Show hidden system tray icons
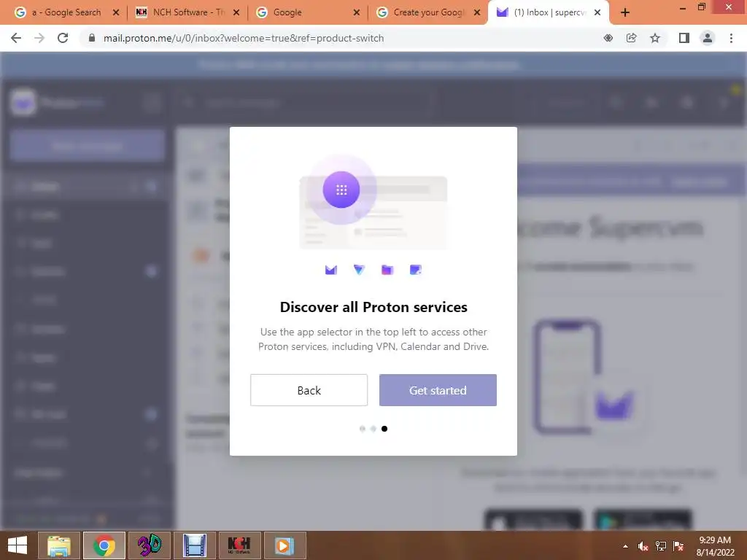 click(x=625, y=546)
